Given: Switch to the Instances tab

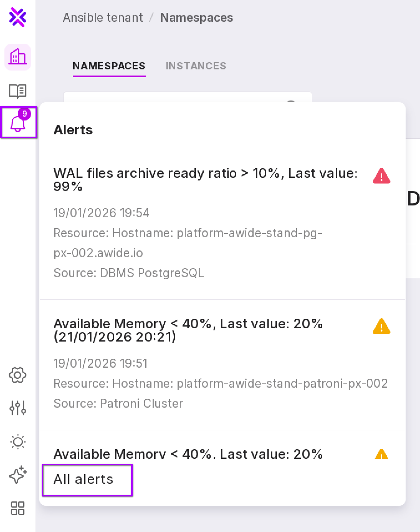Looking at the screenshot, I should click(196, 66).
